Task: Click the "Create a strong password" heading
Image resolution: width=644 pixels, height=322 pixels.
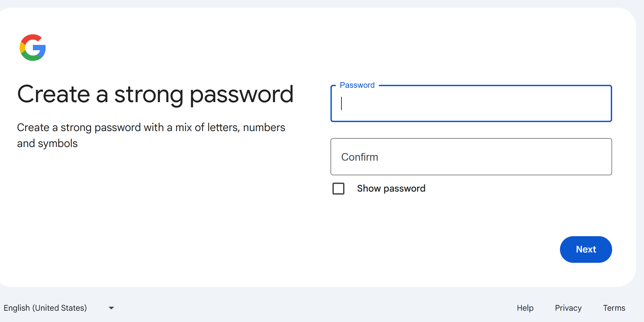Action: 155,94
